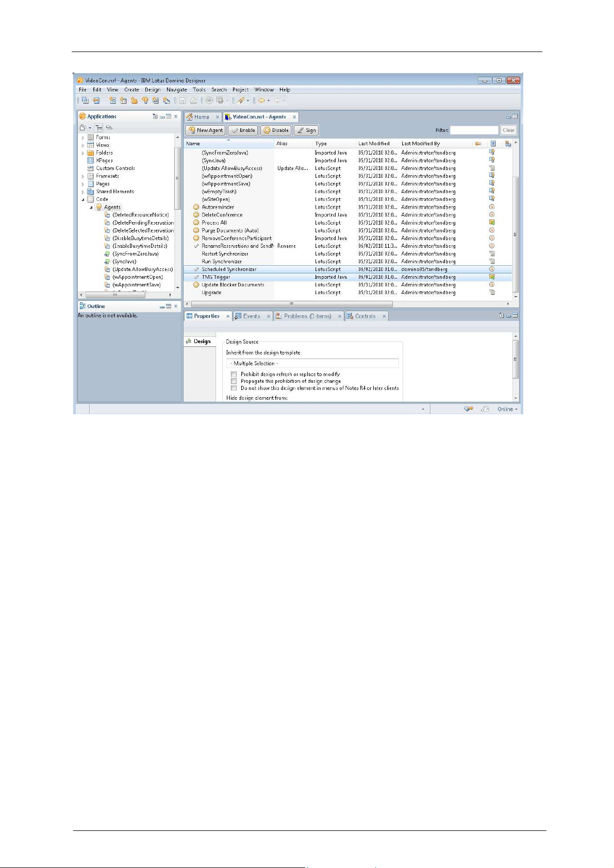Screen dimensions: 614x868
Task: Click the Forward arrow toolbar icon
Action: (277, 101)
